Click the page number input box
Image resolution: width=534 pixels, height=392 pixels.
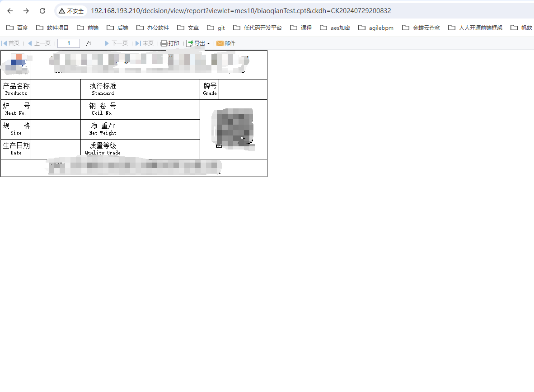click(x=69, y=43)
